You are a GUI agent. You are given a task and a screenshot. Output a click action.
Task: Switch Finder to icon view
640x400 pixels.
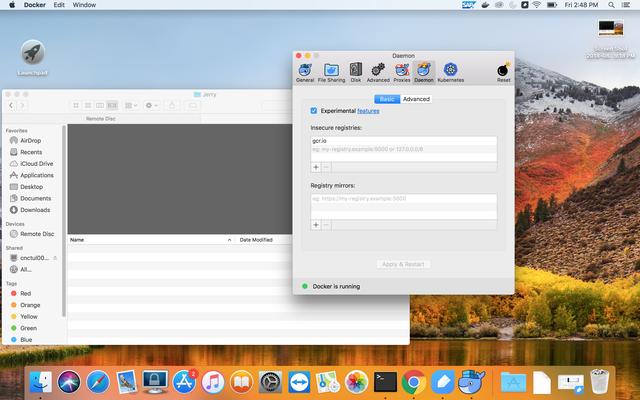76,105
